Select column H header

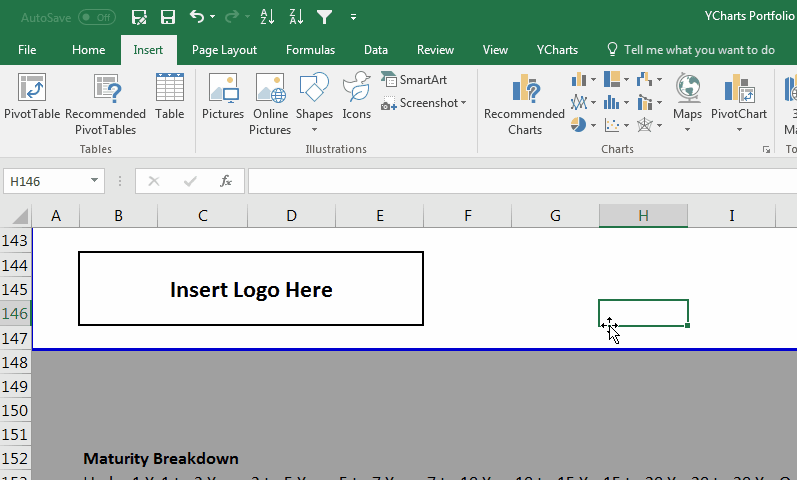pyautogui.click(x=643, y=216)
